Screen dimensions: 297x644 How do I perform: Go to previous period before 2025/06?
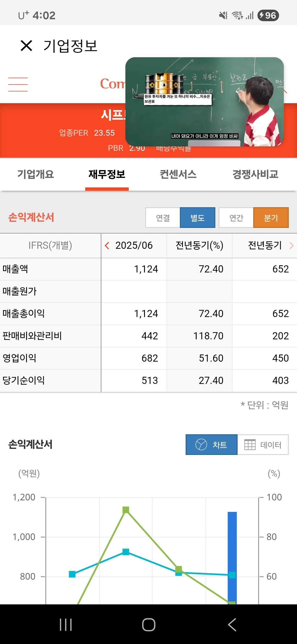(107, 245)
